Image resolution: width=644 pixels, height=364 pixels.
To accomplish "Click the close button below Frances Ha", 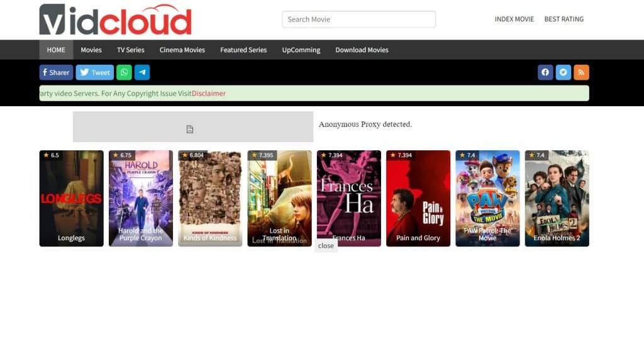I will pos(325,246).
